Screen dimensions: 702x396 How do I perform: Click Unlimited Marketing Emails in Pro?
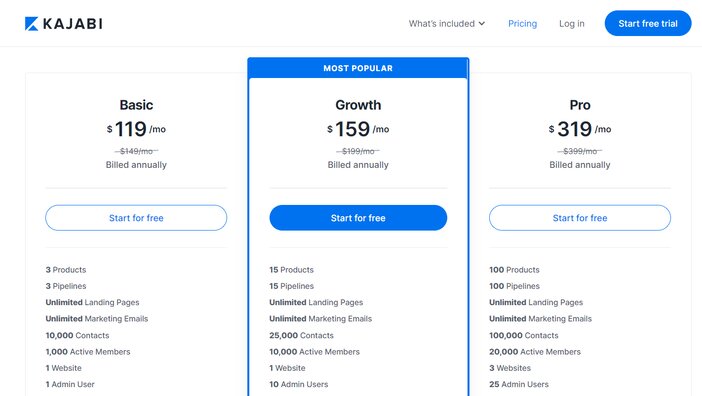tap(540, 319)
